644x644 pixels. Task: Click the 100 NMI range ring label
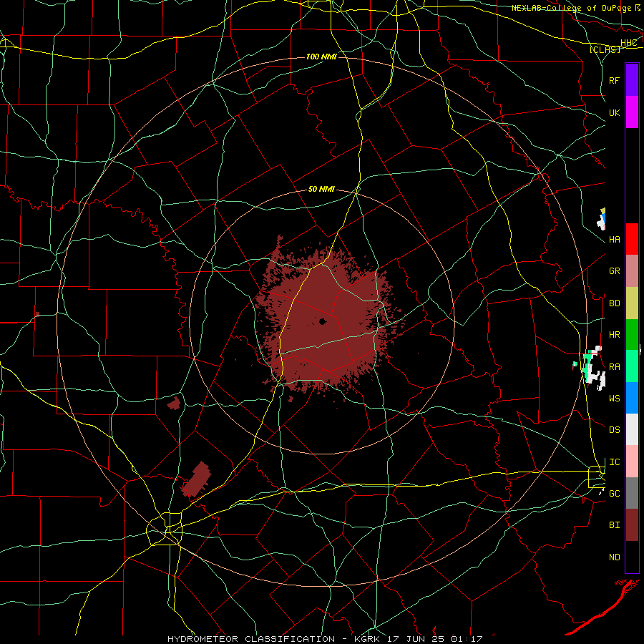coord(321,57)
